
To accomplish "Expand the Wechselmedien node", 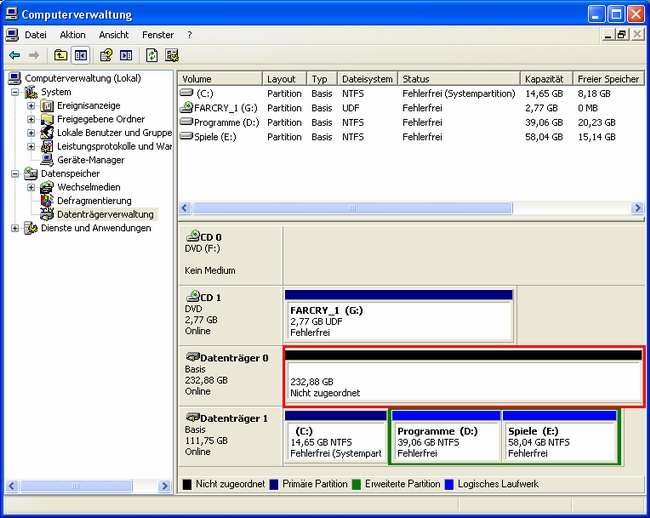I will click(x=31, y=187).
